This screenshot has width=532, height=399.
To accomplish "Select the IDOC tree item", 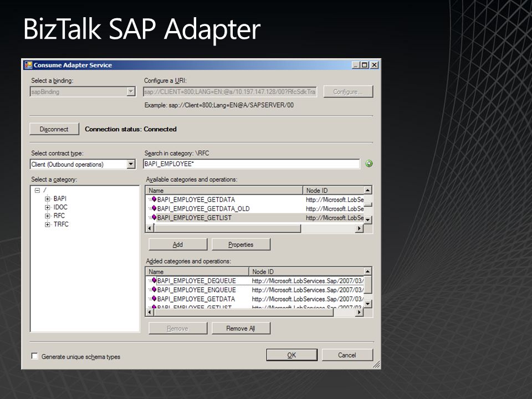I will point(60,207).
